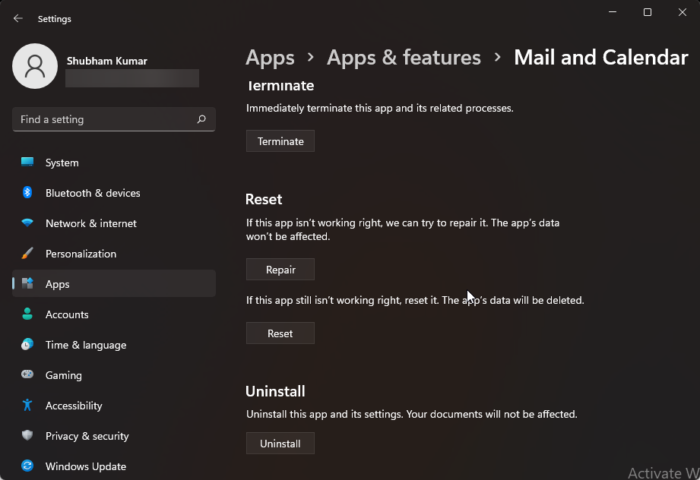Click the Time & language clock icon

click(27, 344)
